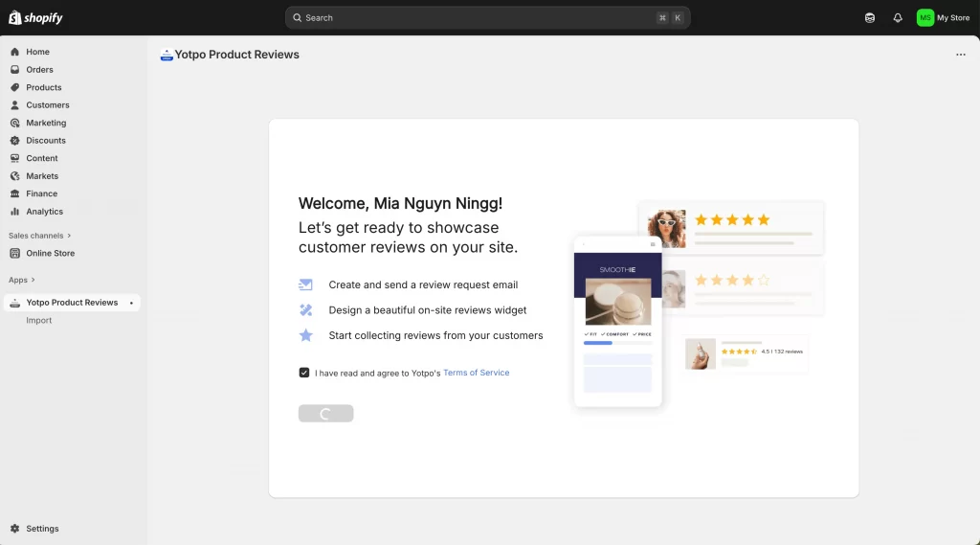Go to Customers in sidebar
The image size is (980, 545).
click(48, 105)
